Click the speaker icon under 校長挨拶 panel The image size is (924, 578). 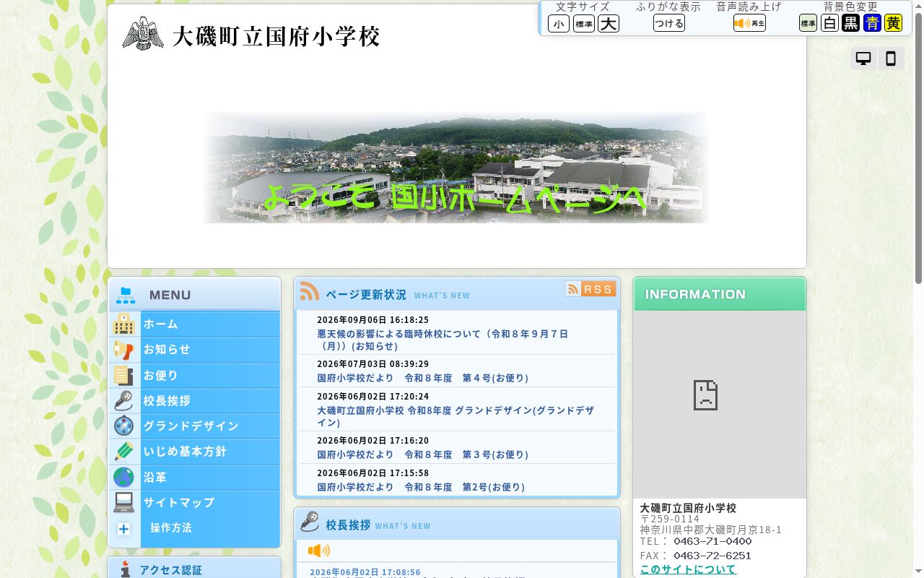point(319,551)
